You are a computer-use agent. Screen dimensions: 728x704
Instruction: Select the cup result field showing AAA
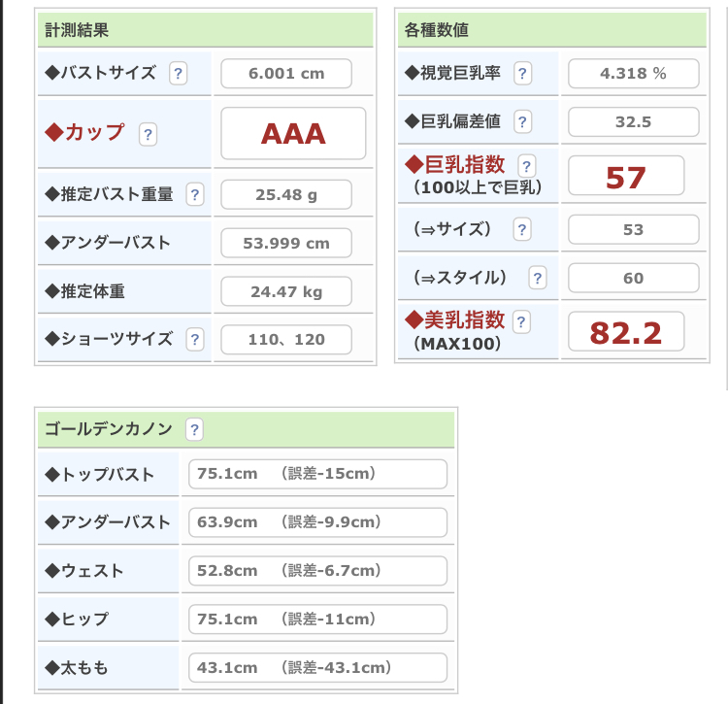293,134
